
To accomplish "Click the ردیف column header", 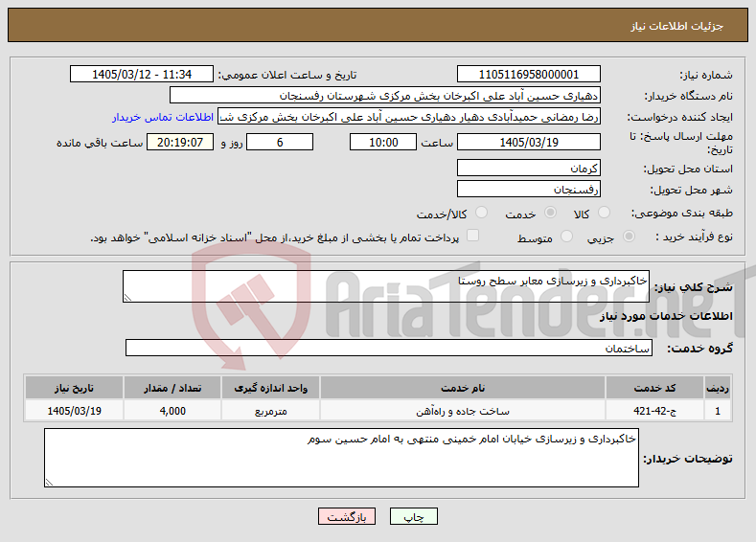I will 718,388.
